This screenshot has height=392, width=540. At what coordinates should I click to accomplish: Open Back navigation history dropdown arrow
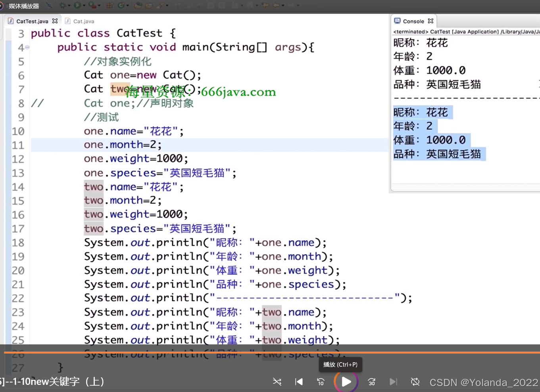[283, 6]
